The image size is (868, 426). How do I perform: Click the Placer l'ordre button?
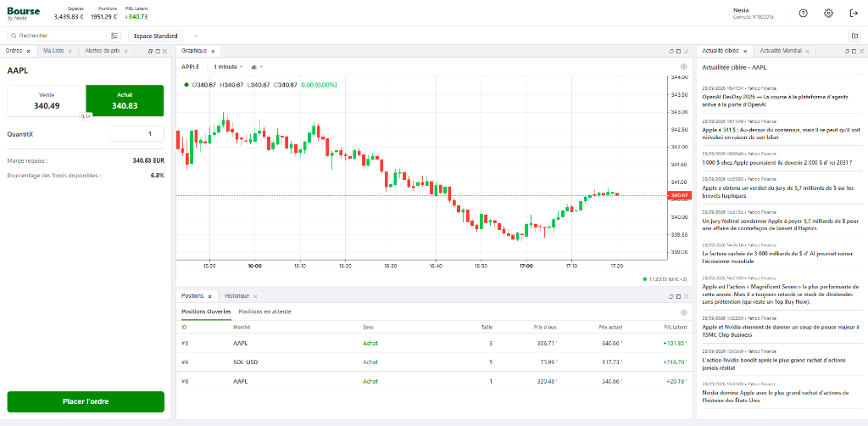click(x=86, y=401)
